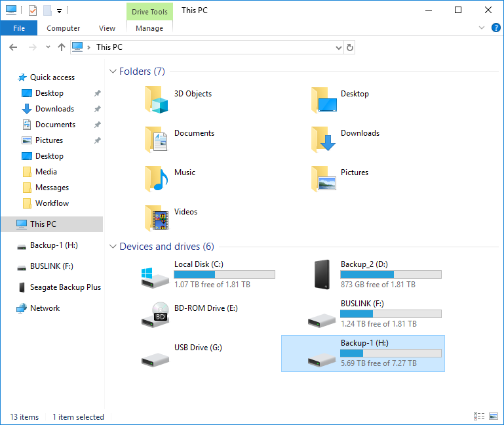Open the Desktop folder icon in Folders
Image resolution: width=504 pixels, height=425 pixels.
point(324,100)
